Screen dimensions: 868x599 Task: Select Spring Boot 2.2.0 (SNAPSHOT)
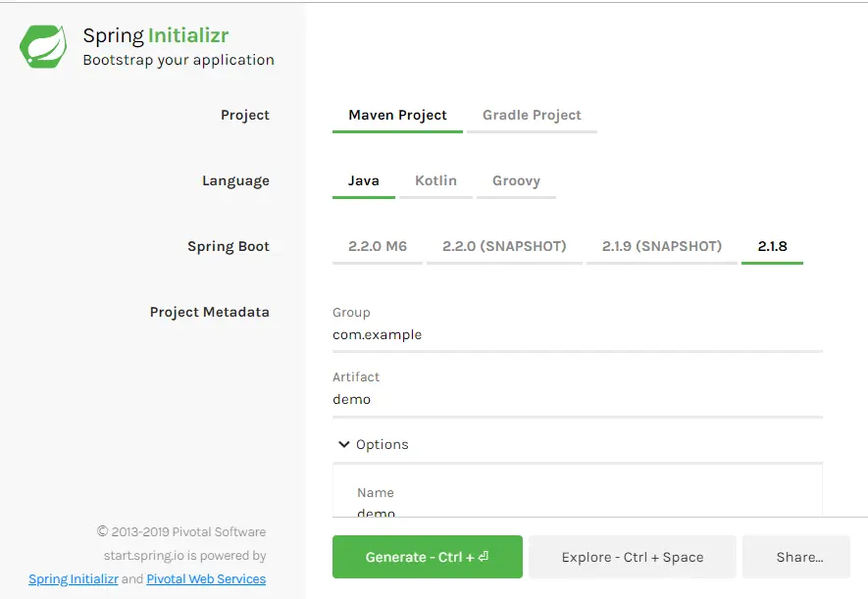point(504,246)
